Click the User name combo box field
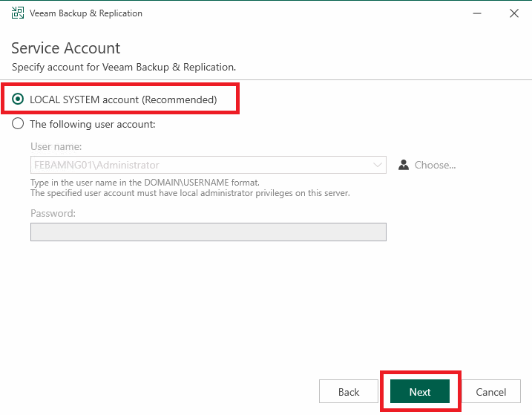Screen dimensions: 532x415 point(208,165)
